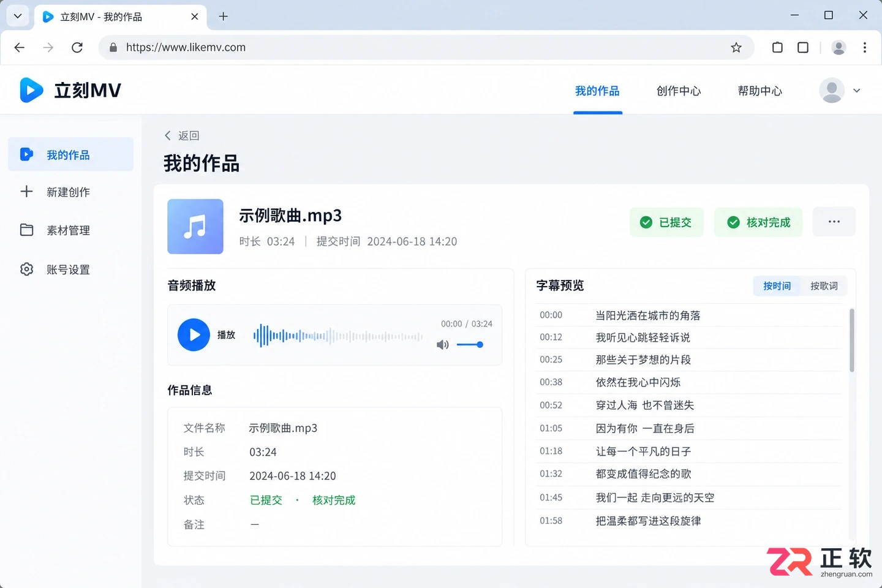The height and width of the screenshot is (588, 882).
Task: Click the file name value 示例歌曲.mp3 in 作品信息
Action: click(283, 428)
